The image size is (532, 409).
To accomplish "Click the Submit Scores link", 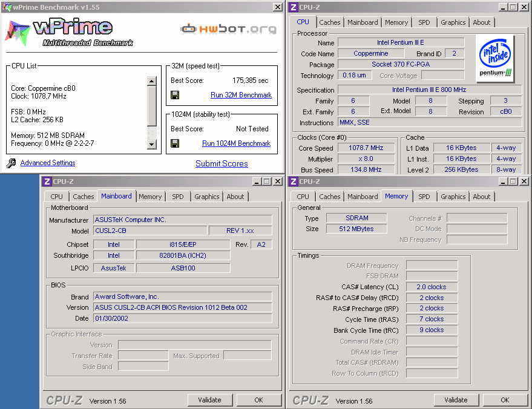I will click(222, 163).
